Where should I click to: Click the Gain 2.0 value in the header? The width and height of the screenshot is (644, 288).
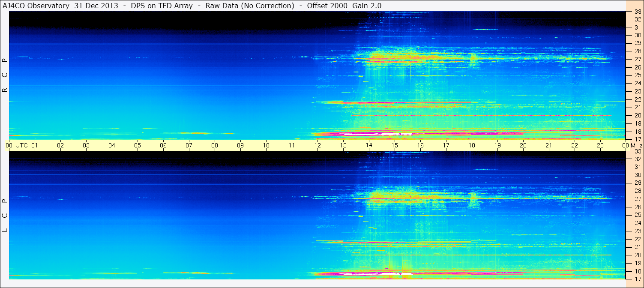367,6
